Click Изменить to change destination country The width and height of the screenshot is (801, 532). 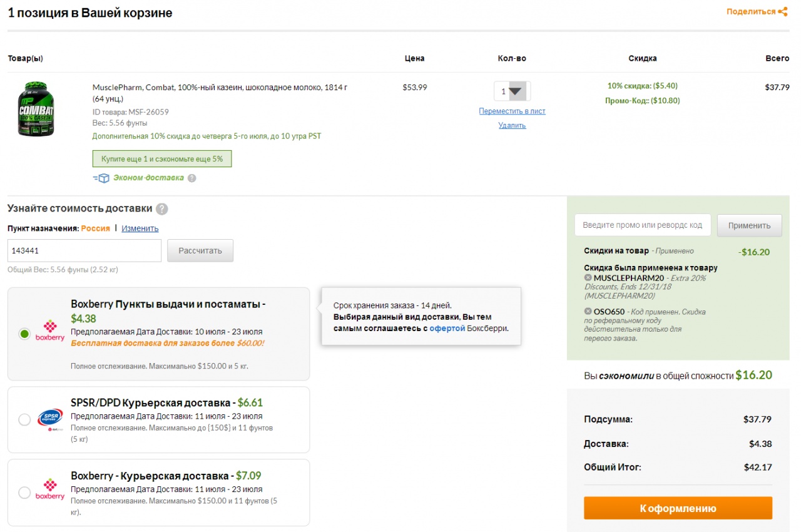[140, 228]
